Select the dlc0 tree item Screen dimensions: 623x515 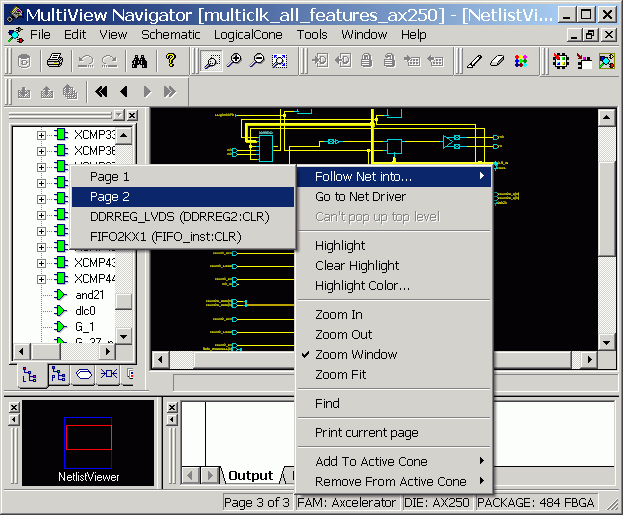85,311
